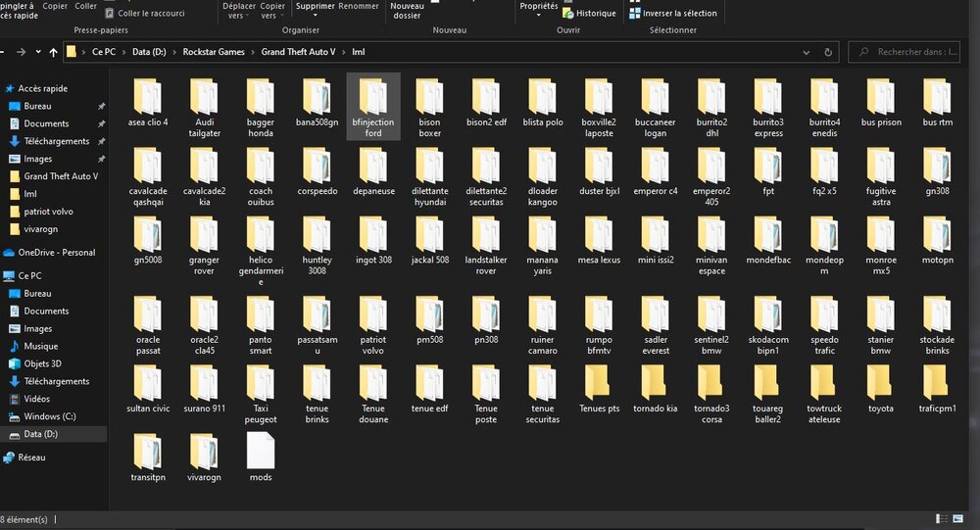Select the vivarogn folder in grid
Viewport: 980px width, 530px height.
(205, 458)
